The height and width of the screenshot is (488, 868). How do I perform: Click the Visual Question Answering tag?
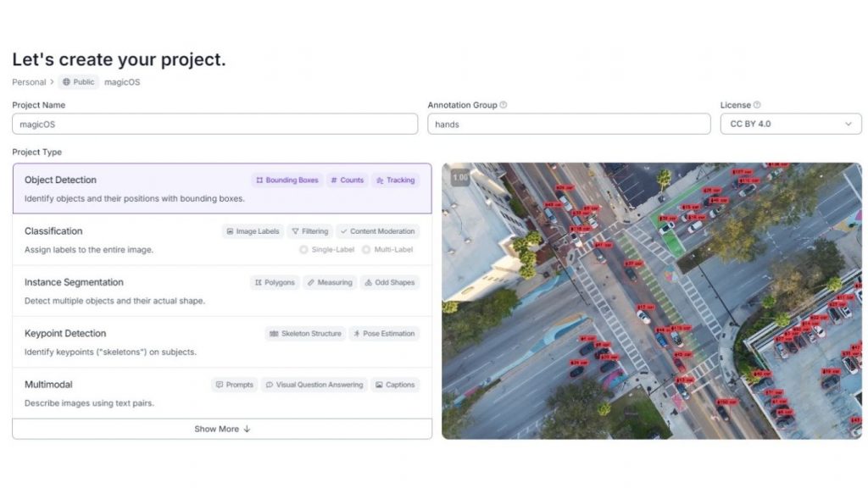point(314,385)
